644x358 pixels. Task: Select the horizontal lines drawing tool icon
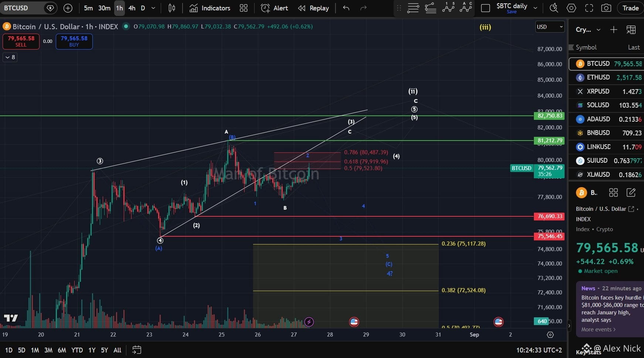pyautogui.click(x=413, y=8)
